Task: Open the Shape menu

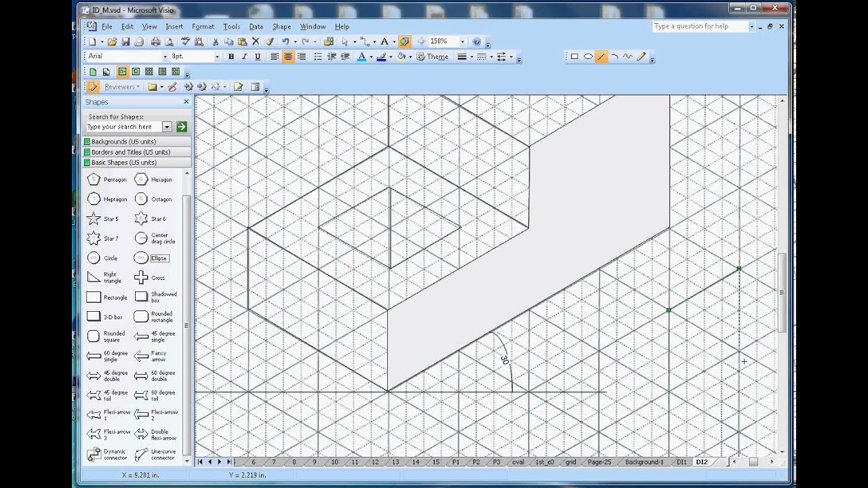Action: click(281, 26)
